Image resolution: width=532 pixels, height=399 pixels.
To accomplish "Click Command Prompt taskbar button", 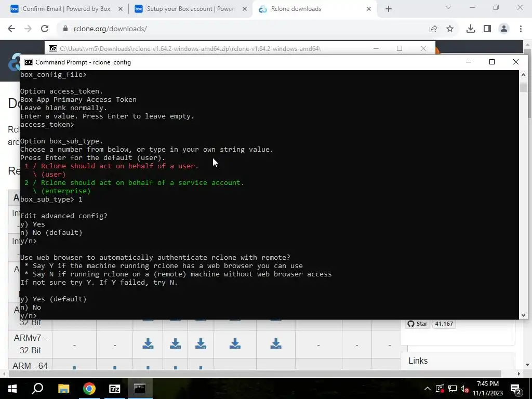I will (140, 389).
